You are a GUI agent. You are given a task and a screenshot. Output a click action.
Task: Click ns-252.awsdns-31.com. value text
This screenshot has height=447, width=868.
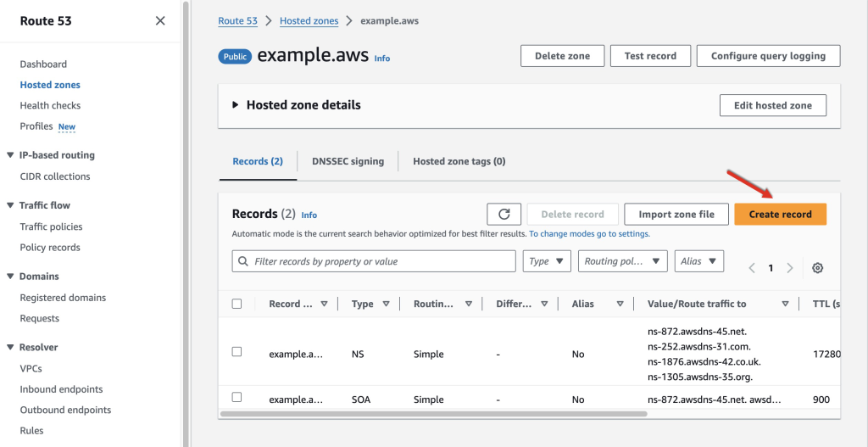coord(699,347)
